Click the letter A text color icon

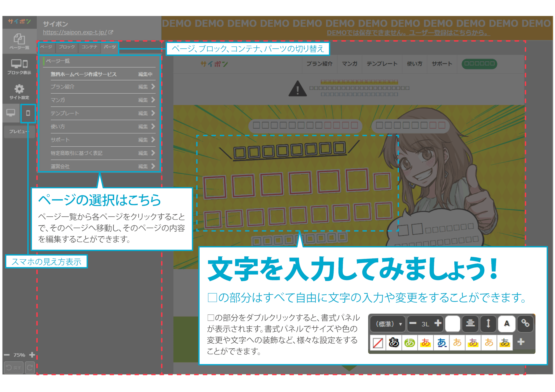tap(507, 324)
